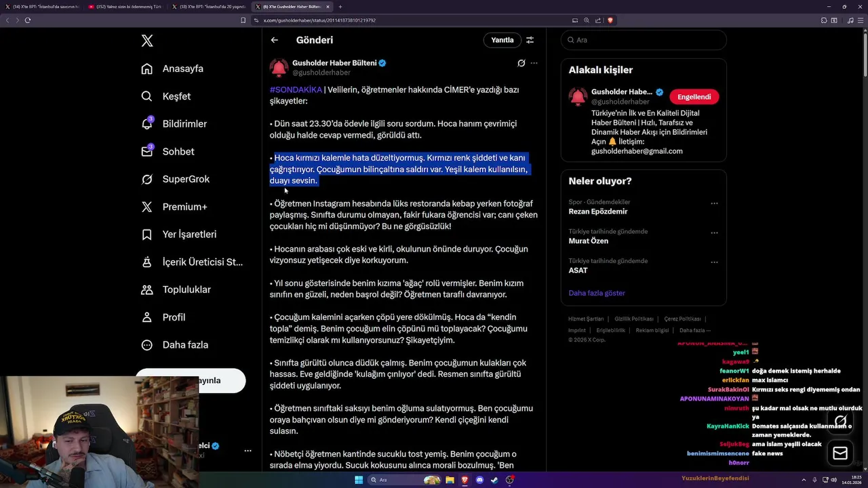Open account switcher three-dot menu
The height and width of the screenshot is (488, 868).
pos(248,451)
